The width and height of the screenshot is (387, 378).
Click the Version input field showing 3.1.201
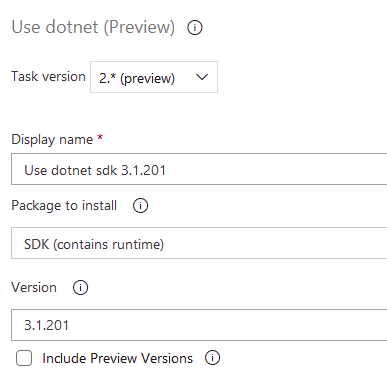199,325
